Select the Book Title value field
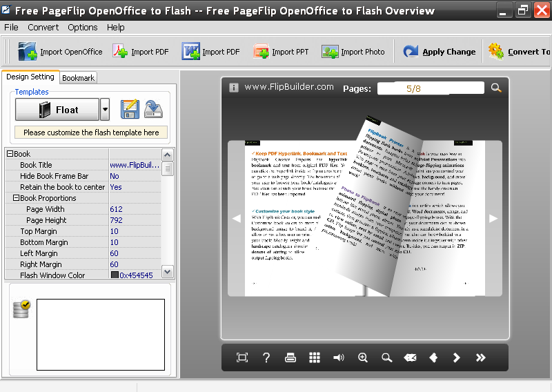This screenshot has height=392, width=552. 135,165
